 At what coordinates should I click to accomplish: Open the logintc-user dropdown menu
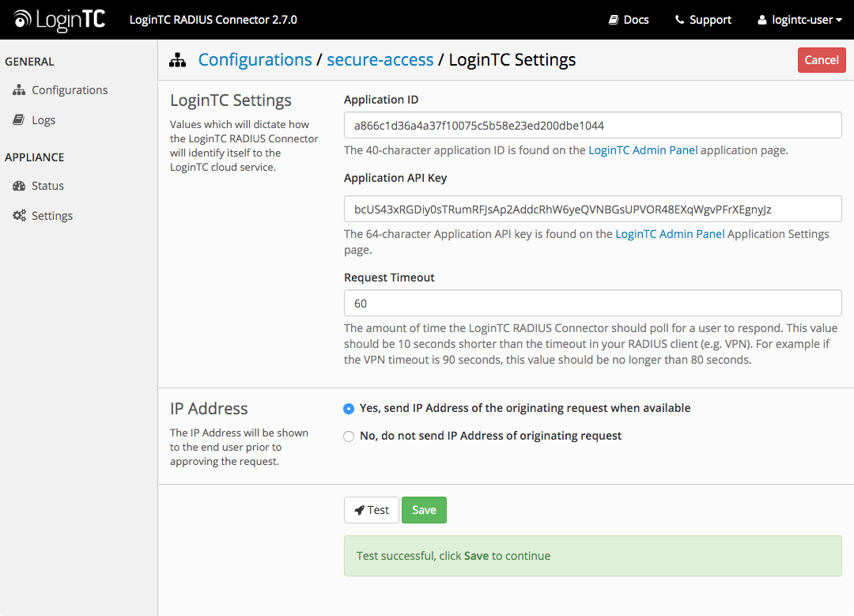click(x=799, y=20)
